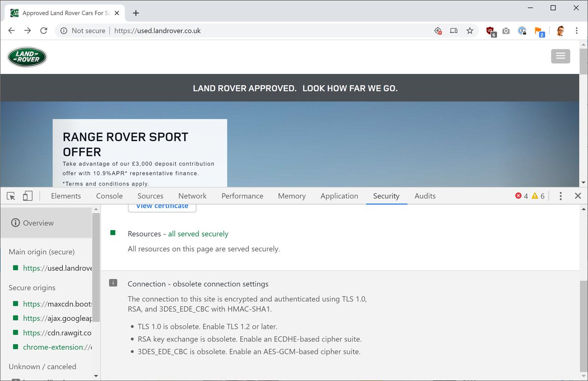Open the uBlock Origin extension
This screenshot has width=588, height=381.
(491, 31)
